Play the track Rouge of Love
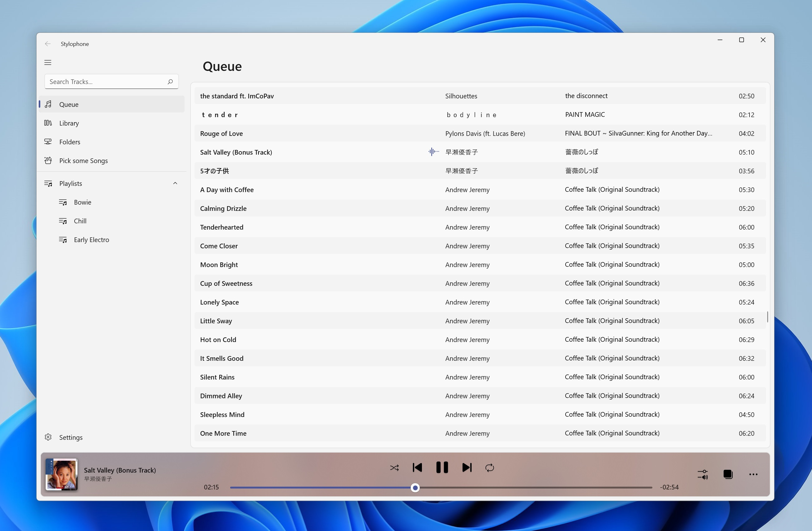This screenshot has height=531, width=812. [221, 133]
